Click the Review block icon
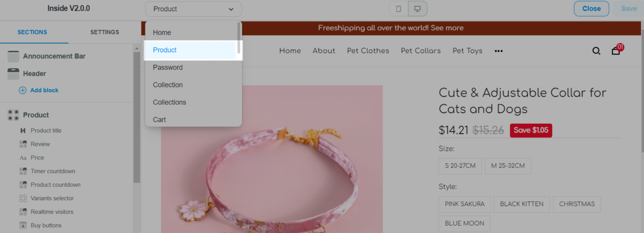Screen dimensions: 644x233 (x=23, y=144)
